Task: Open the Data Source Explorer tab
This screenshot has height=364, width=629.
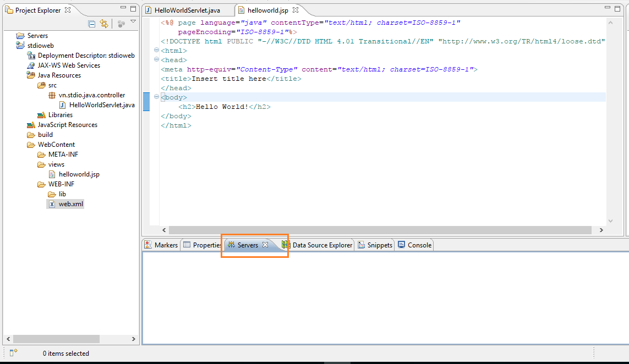Action: tap(318, 245)
